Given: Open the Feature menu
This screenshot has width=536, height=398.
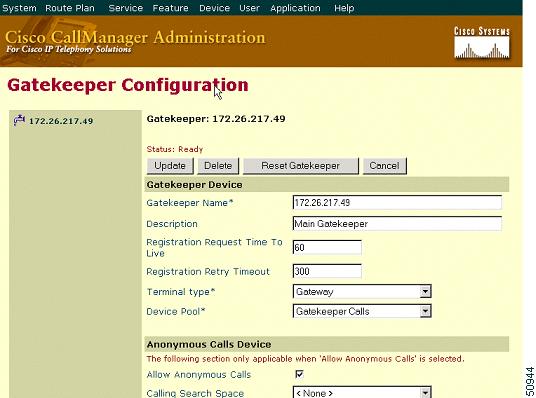Looking at the screenshot, I should pos(170,8).
